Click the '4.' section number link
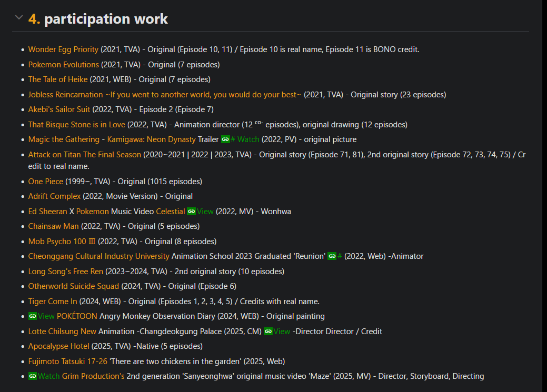The height and width of the screenshot is (392, 547). pos(34,19)
